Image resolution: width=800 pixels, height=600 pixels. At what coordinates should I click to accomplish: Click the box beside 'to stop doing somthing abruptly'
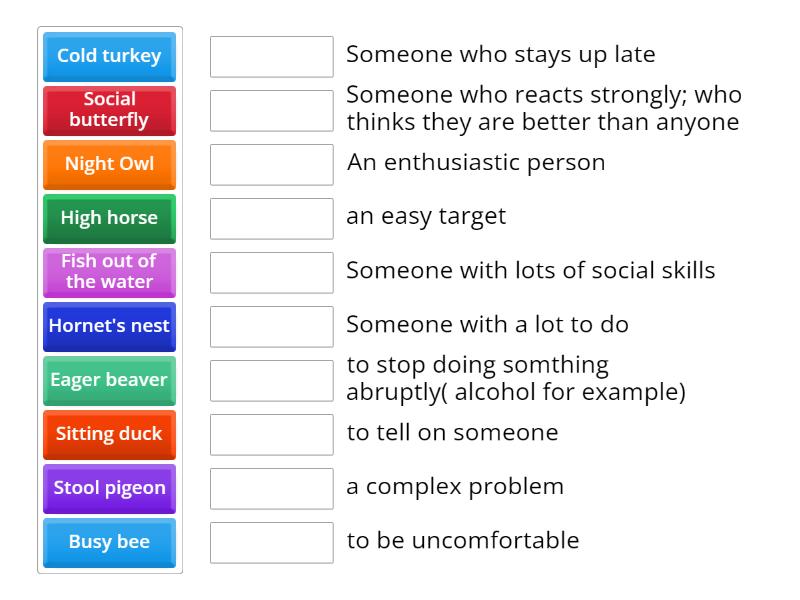271,381
